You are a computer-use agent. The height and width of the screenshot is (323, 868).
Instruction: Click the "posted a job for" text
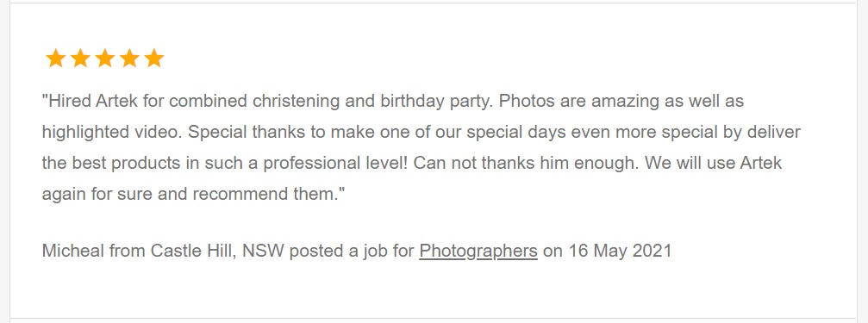point(352,251)
